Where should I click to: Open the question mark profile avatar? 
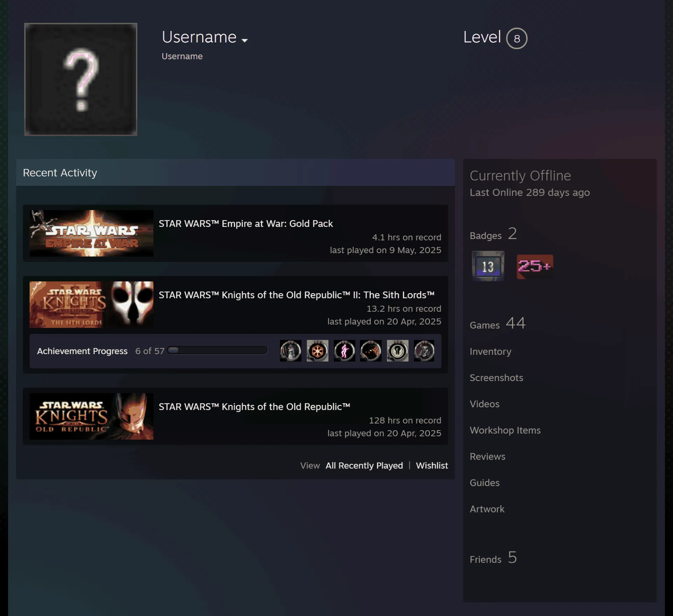pos(81,79)
